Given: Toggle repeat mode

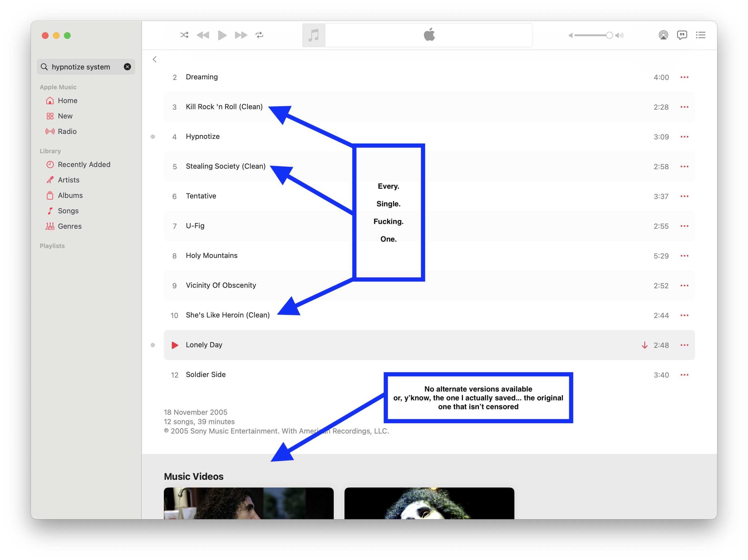Looking at the screenshot, I should [259, 35].
